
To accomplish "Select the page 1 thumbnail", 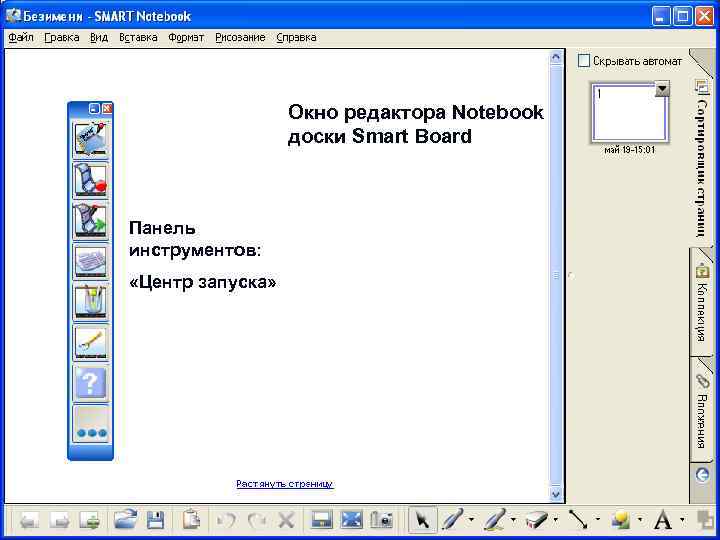I will click(x=630, y=113).
